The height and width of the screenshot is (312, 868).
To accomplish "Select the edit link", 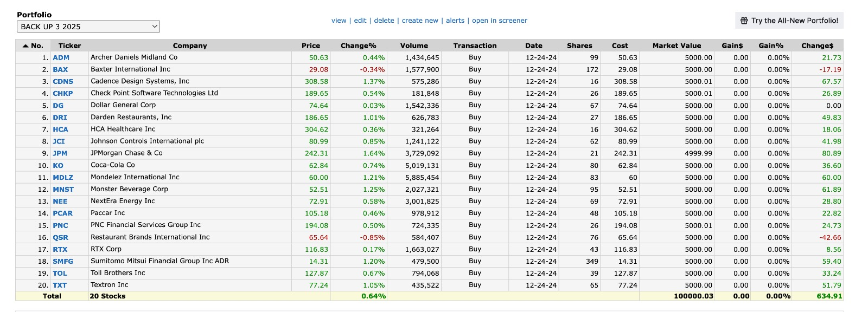I will pos(360,21).
